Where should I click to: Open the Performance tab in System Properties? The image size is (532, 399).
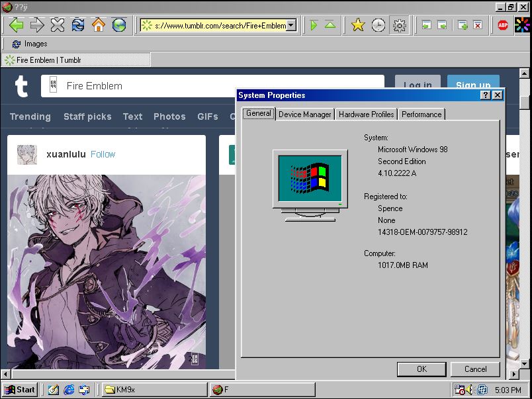tap(421, 114)
